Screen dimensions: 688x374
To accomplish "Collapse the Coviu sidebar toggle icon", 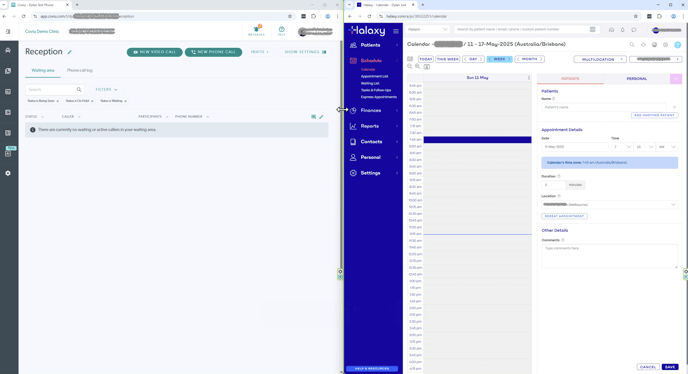I will tap(8, 32).
